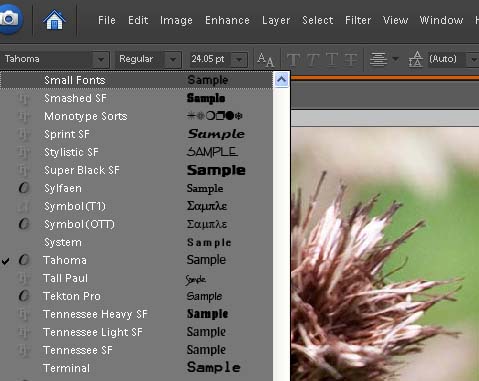
Task: Choose Small Fonts from font list
Action: click(x=136, y=80)
